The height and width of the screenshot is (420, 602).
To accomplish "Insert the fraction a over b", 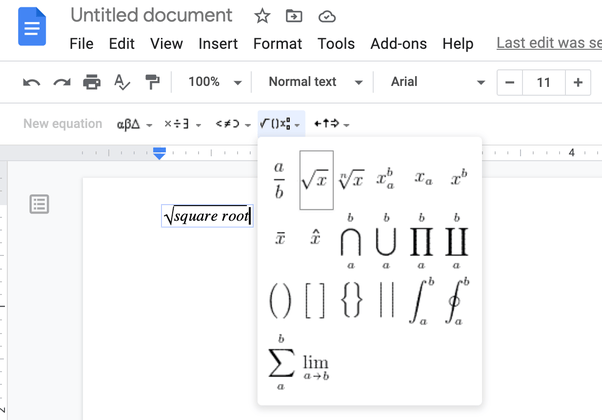I will click(279, 180).
